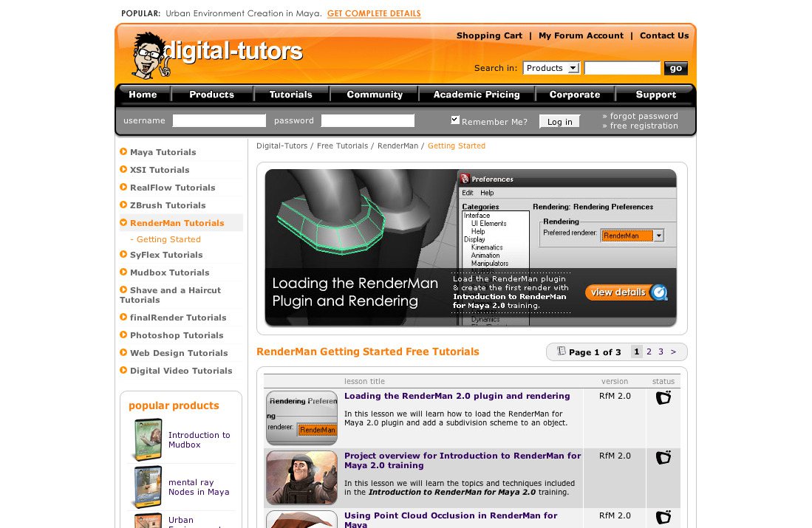Open Getting Started sidebar sub-item
The width and height of the screenshot is (812, 528).
[168, 239]
